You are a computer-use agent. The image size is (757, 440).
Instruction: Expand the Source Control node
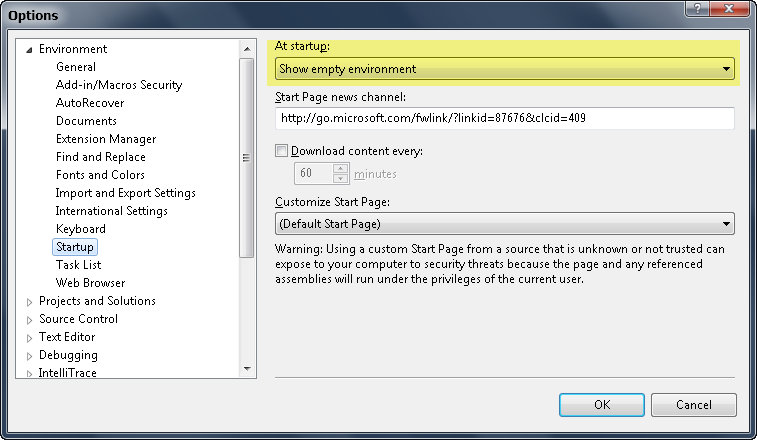click(x=29, y=319)
